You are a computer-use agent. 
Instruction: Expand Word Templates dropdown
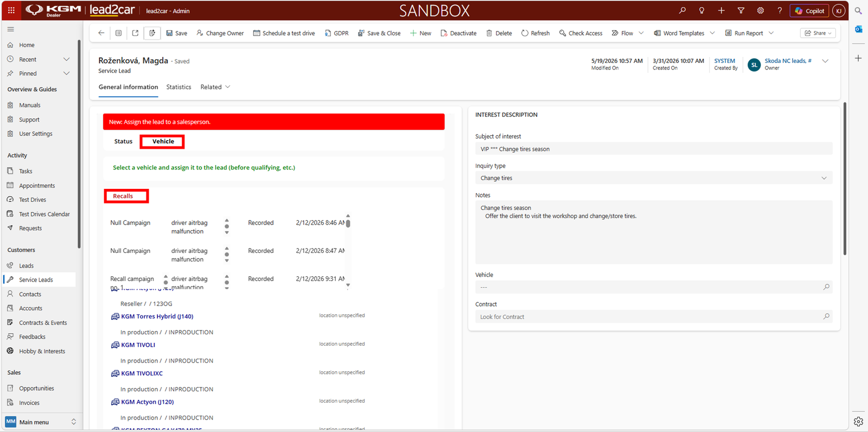pyautogui.click(x=712, y=33)
